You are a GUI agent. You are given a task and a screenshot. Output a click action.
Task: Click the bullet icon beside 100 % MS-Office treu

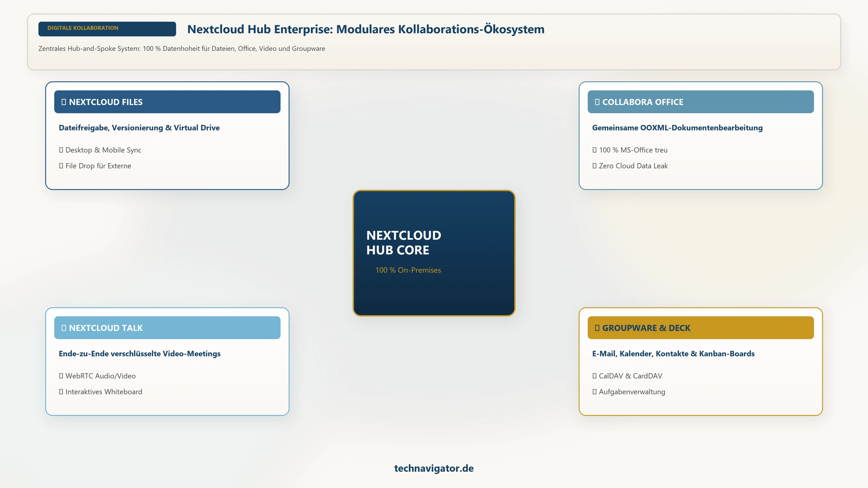tap(594, 150)
